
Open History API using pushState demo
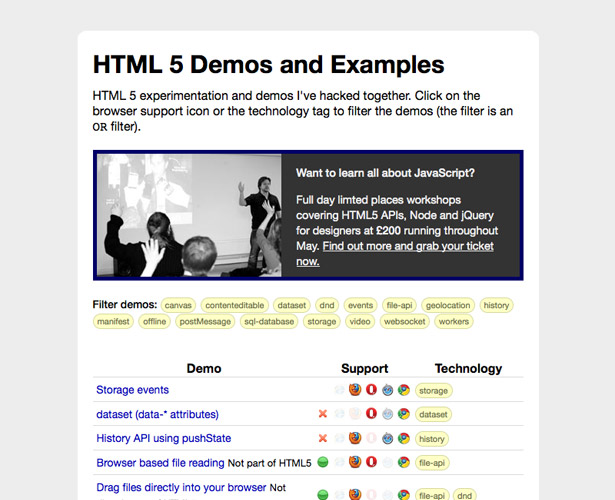pos(164,438)
